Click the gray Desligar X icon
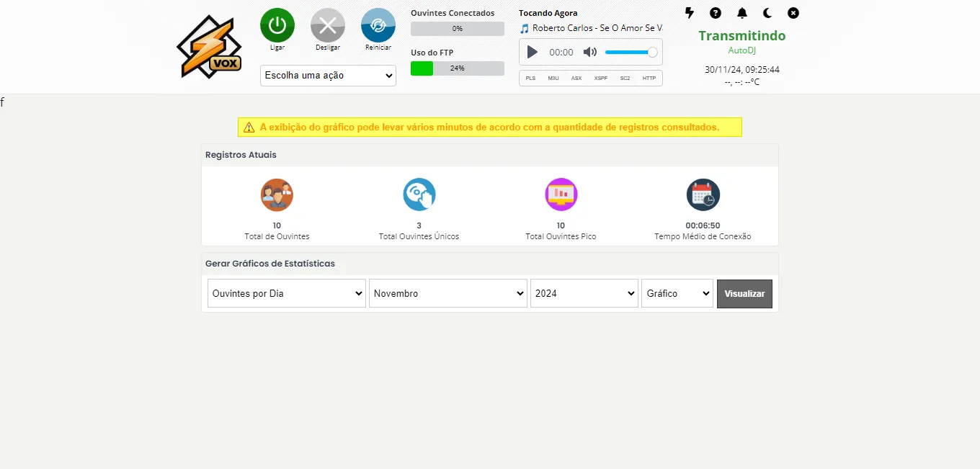The image size is (980, 469). [328, 25]
